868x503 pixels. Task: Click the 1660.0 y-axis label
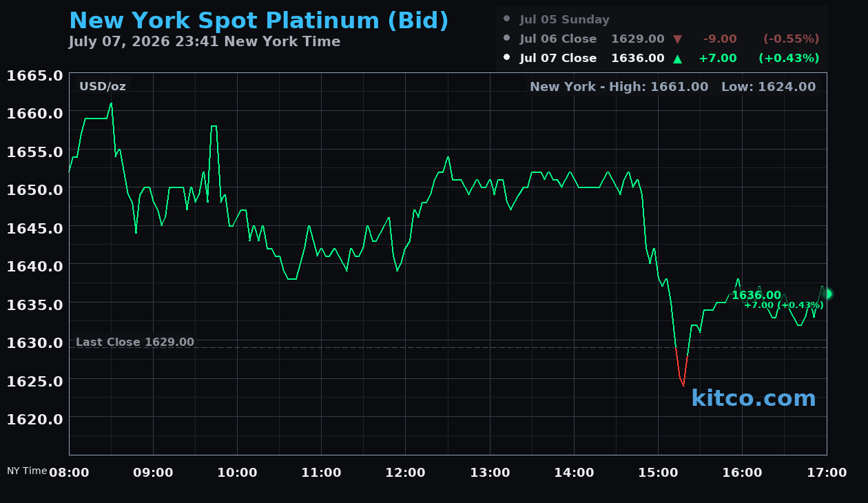tap(35, 113)
